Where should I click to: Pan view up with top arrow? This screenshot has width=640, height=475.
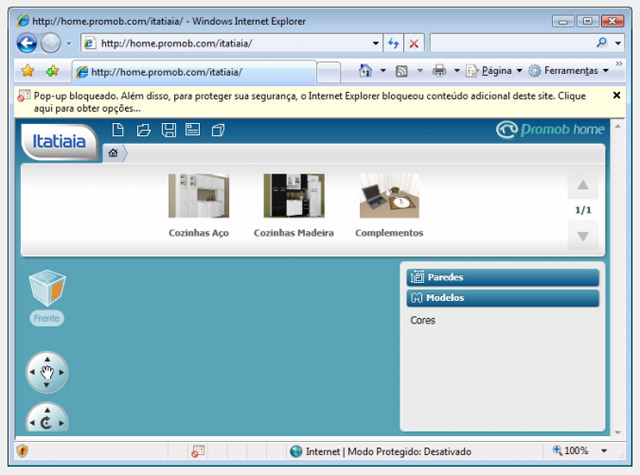click(x=47, y=359)
